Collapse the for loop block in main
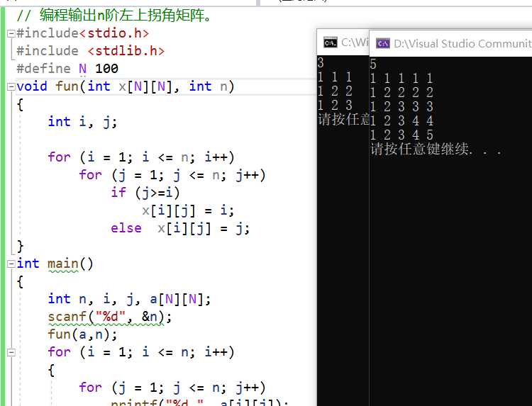Screen dimensions: 532x406 coord(11,352)
